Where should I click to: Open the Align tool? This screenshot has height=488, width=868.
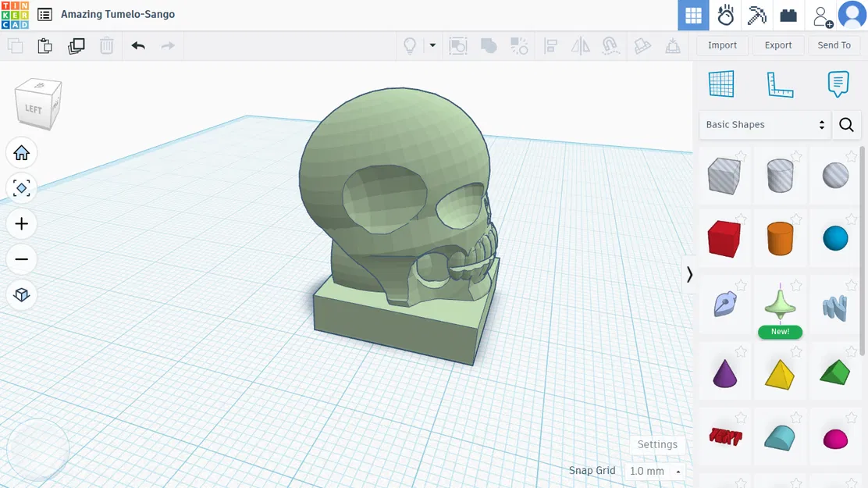[x=550, y=45]
